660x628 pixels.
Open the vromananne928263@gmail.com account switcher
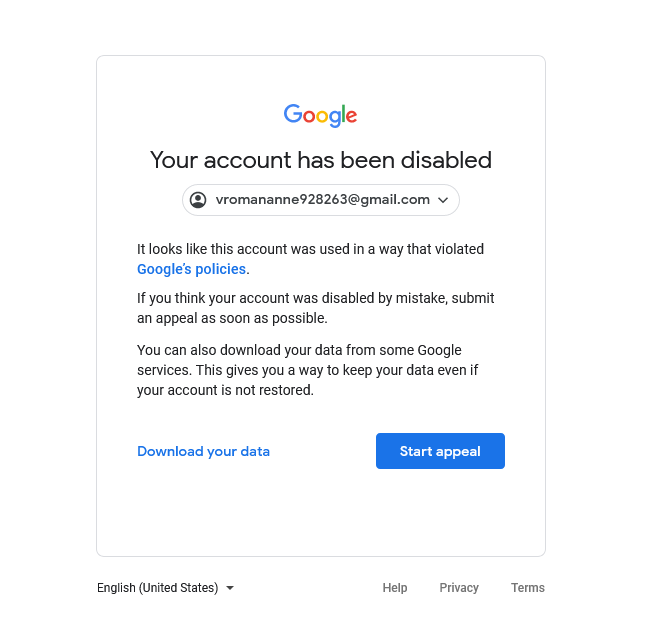tap(320, 200)
